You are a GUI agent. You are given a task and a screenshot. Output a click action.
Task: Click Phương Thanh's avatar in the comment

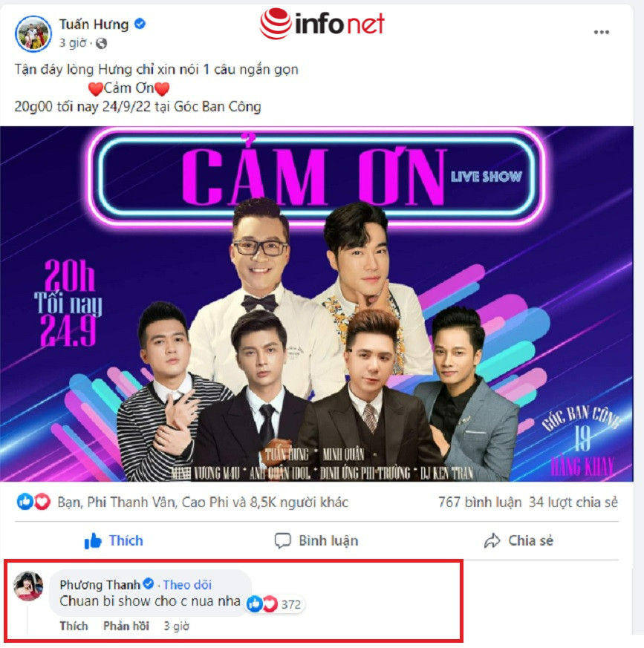28,586
